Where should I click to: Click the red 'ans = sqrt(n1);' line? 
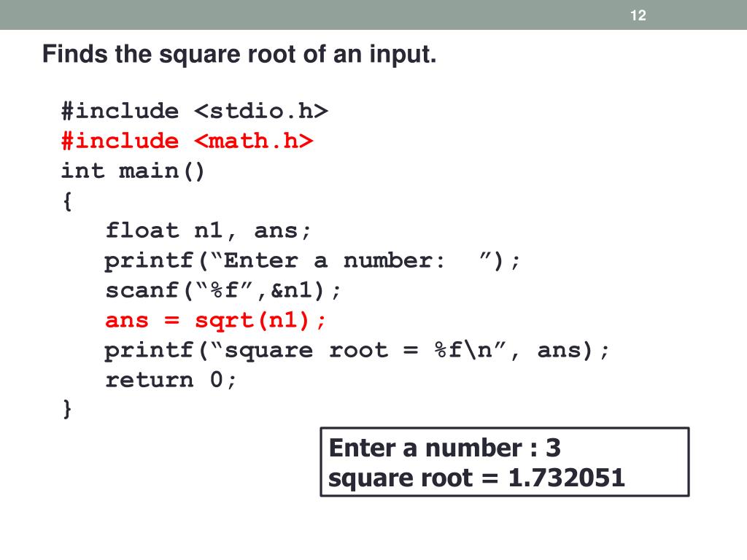[x=215, y=321]
